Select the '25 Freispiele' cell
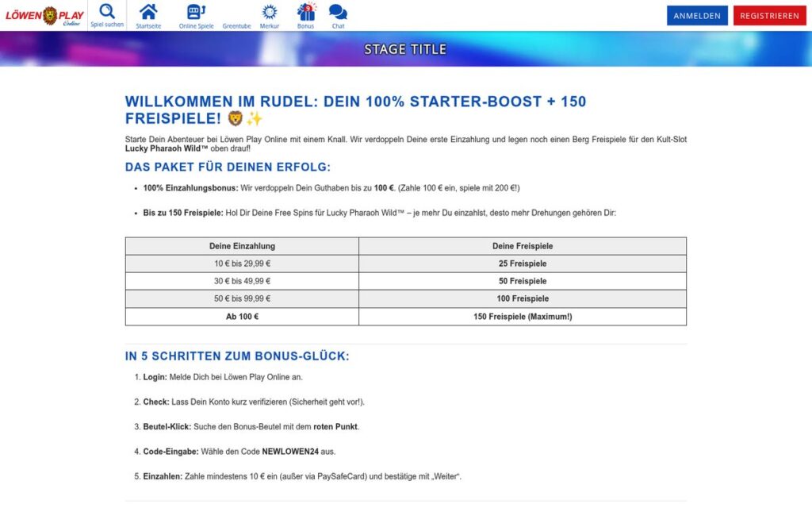This screenshot has height=508, width=812. (x=523, y=264)
